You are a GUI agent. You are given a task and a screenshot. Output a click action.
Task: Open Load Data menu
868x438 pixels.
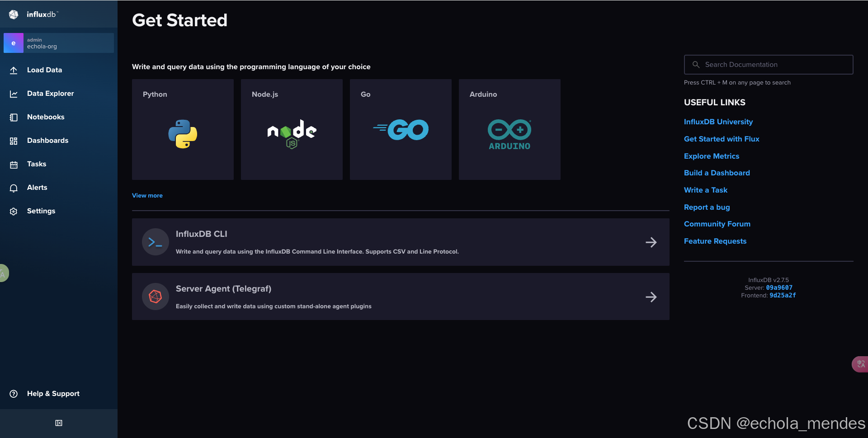[44, 70]
